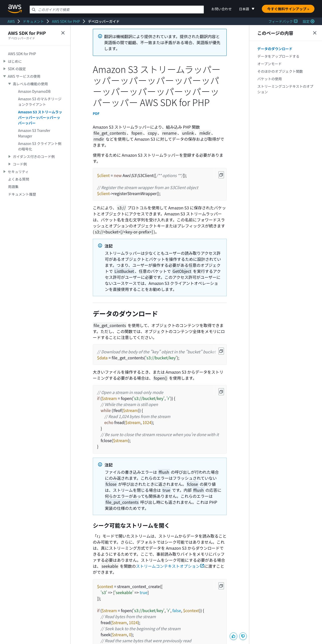Open the 設定 gear settings
Image resolution: width=322 pixels, height=644 pixels.
(x=308, y=21)
